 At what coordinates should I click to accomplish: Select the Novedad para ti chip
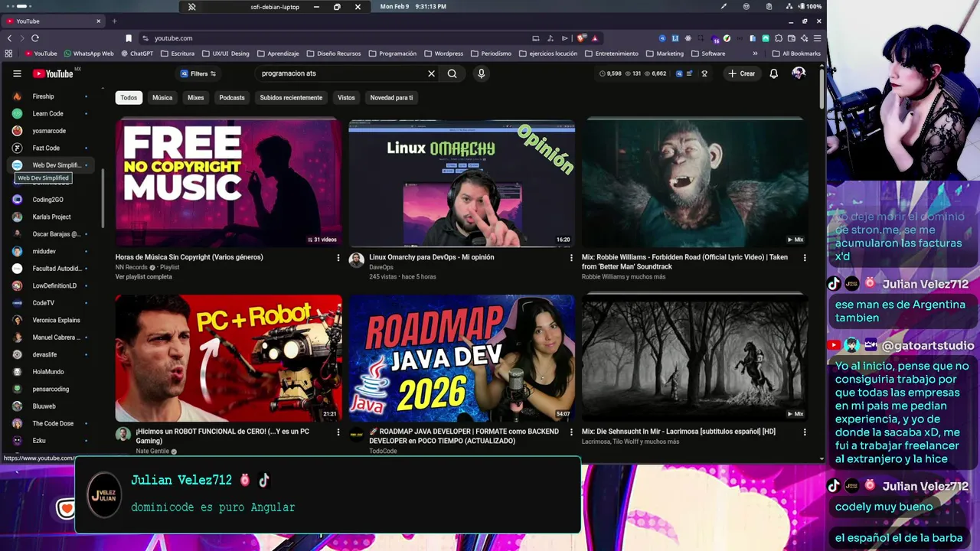391,97
